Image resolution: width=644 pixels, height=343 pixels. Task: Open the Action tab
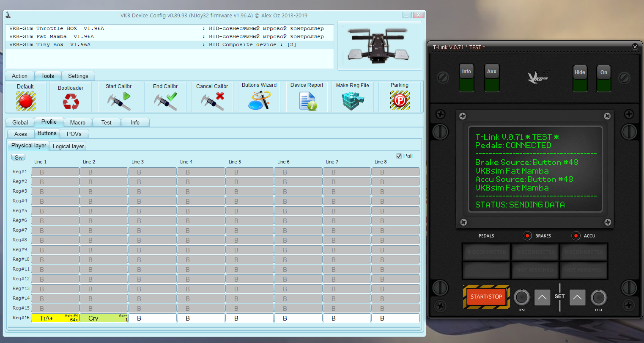(x=19, y=76)
